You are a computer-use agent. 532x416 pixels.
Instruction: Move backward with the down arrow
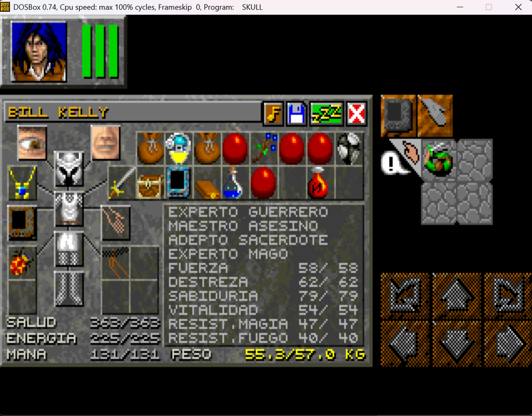coord(457,344)
